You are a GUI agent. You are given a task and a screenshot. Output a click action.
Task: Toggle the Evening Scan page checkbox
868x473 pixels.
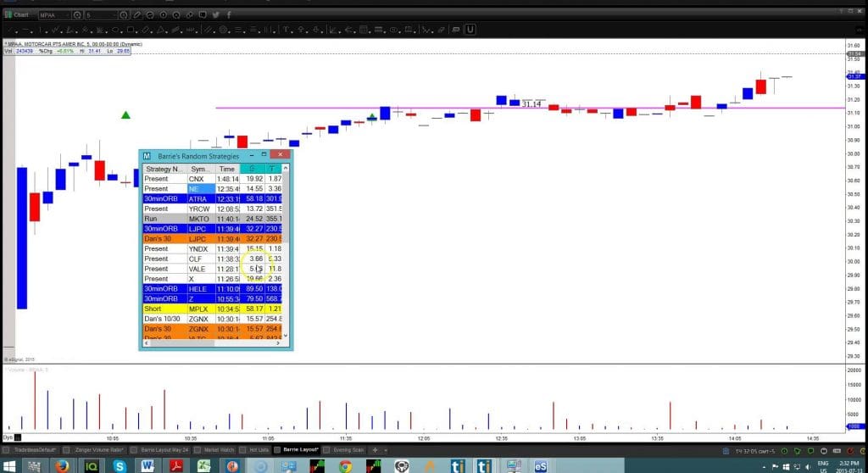(326, 450)
